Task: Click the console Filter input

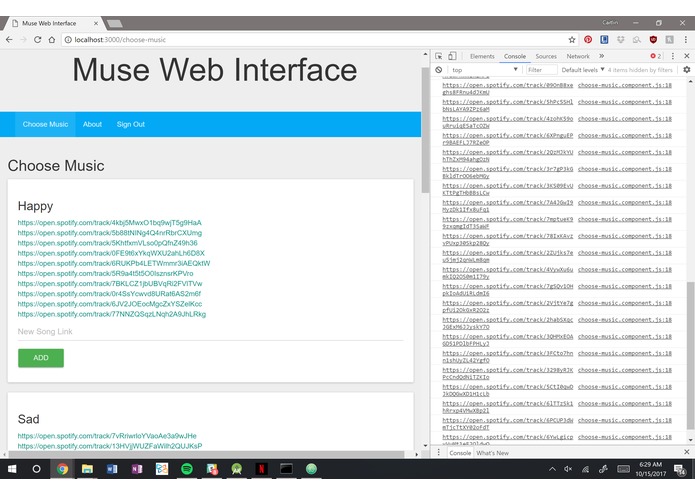Action: click(x=541, y=70)
